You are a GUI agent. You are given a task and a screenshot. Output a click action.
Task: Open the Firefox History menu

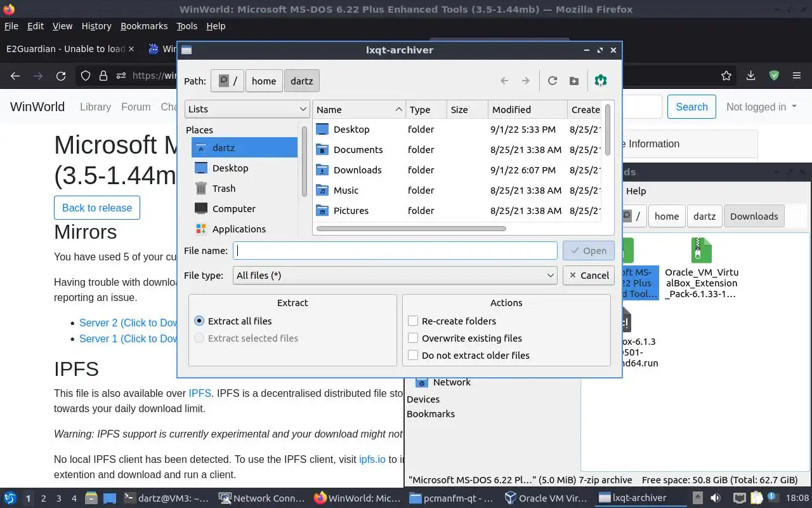pos(96,26)
